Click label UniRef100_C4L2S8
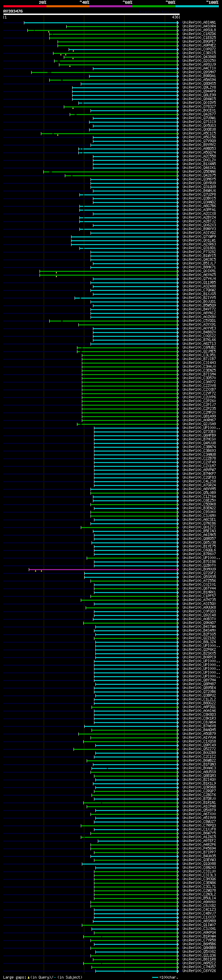 point(199,481)
